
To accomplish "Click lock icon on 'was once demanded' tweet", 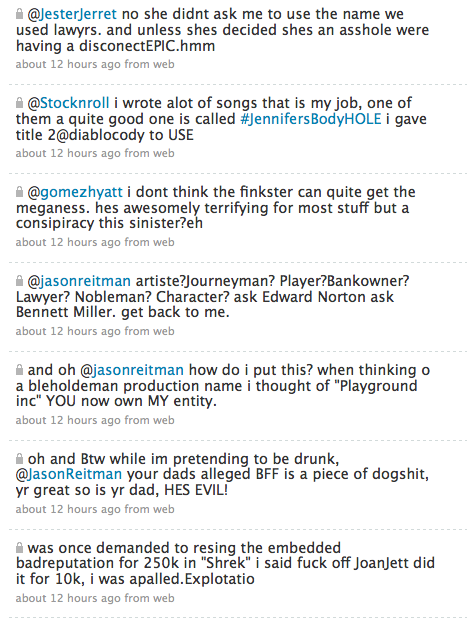I will click(19, 548).
